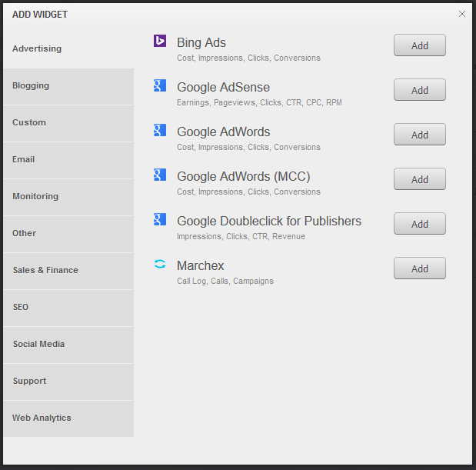Click the Google AdWords (MCC) logo icon
This screenshot has width=476, height=470.
point(160,175)
